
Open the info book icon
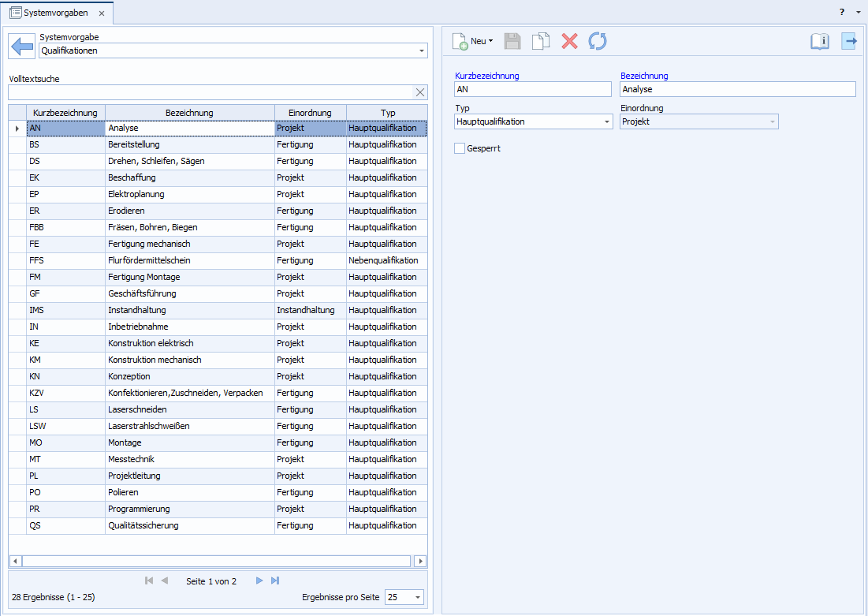coord(820,42)
